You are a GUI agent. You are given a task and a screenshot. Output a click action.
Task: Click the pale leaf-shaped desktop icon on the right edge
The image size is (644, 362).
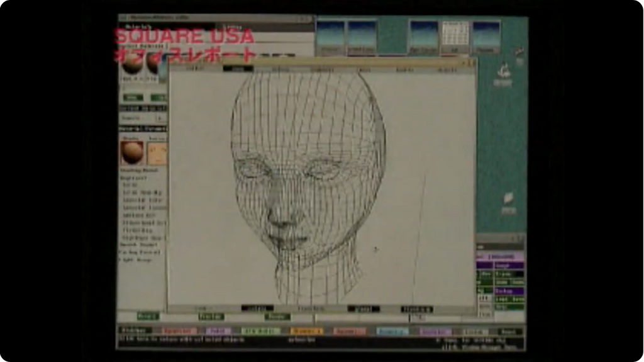508,203
